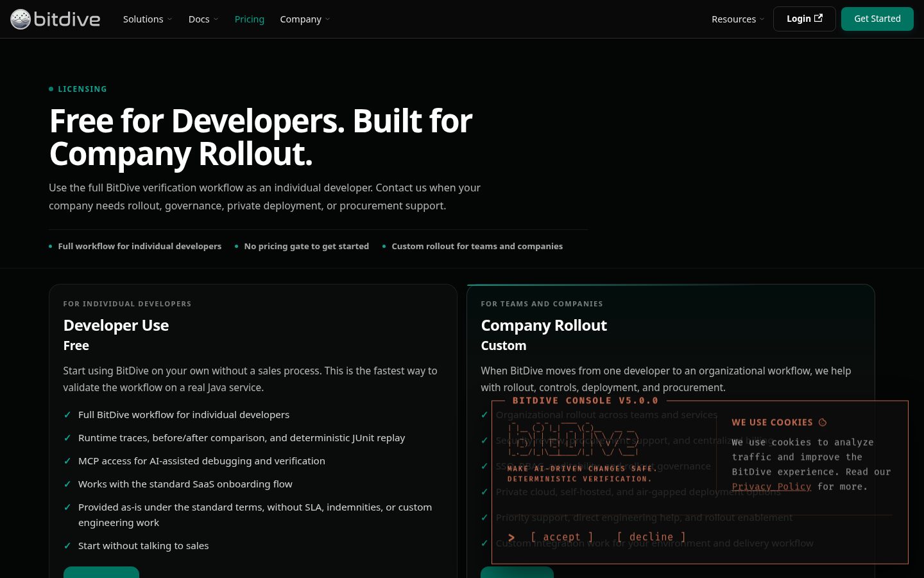Open the Resources dropdown menu
924x578 pixels.
pyautogui.click(x=738, y=19)
